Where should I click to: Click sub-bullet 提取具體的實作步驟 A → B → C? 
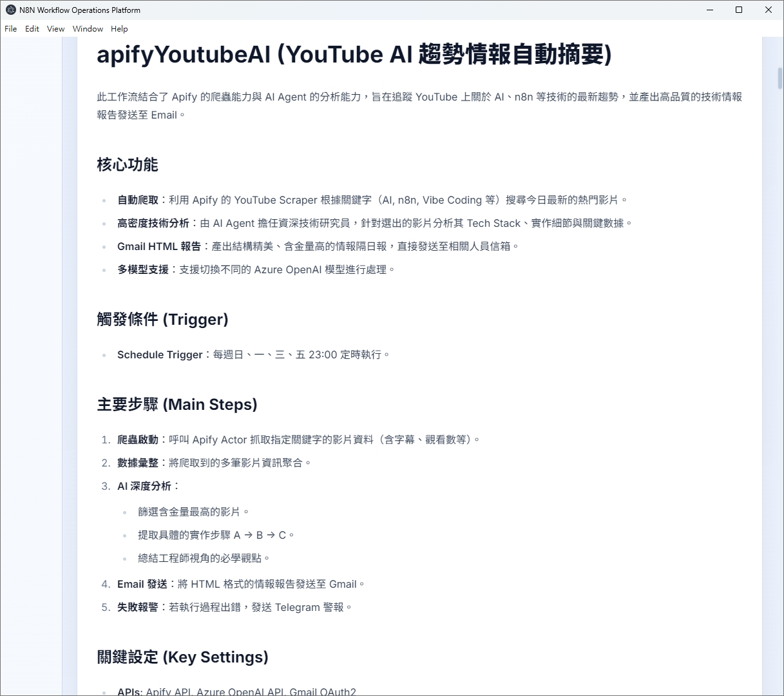[216, 535]
